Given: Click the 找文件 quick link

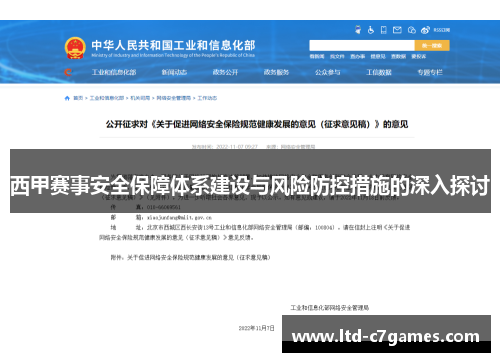Looking at the screenshot, I should click(337, 57).
